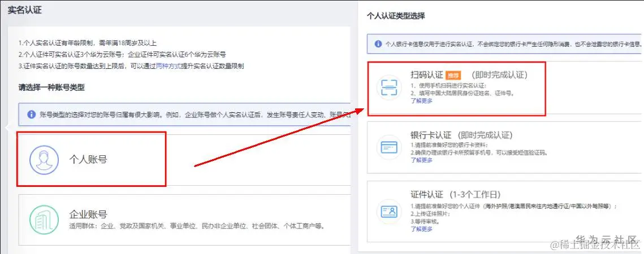Open the 两种方式 link
644x254 pixels.
tap(168, 65)
